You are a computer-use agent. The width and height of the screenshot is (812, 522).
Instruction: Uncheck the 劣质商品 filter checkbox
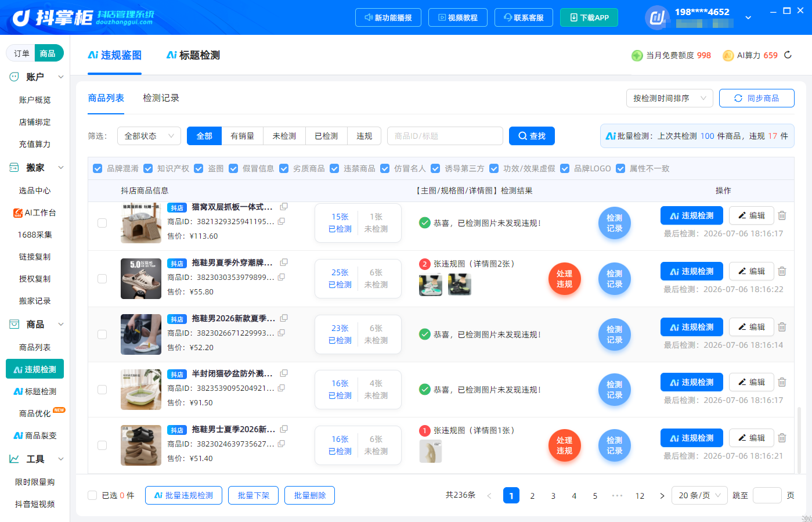tap(284, 168)
